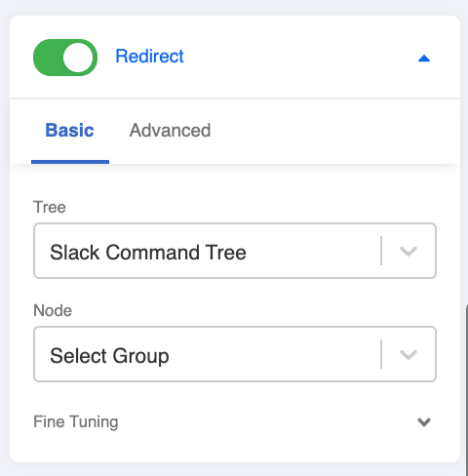Image resolution: width=468 pixels, height=476 pixels.
Task: Click the blank tab bar area right of Advanced
Action: coord(334,131)
